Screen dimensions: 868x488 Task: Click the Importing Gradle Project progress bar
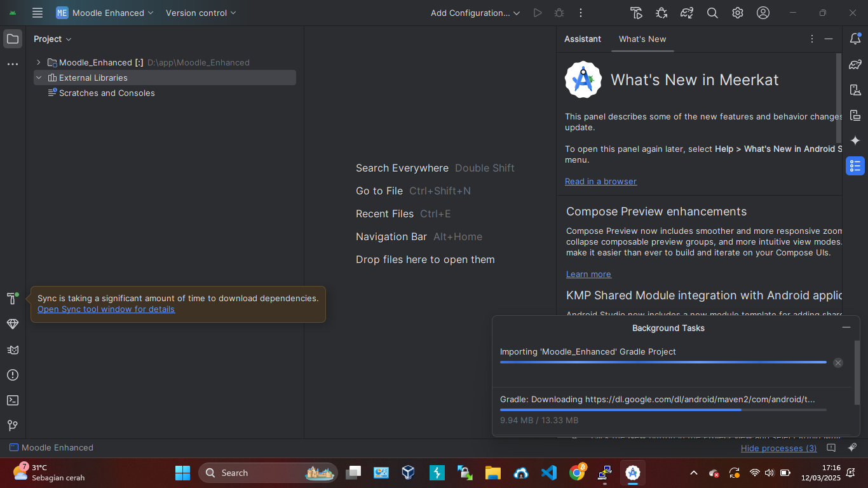[663, 362]
